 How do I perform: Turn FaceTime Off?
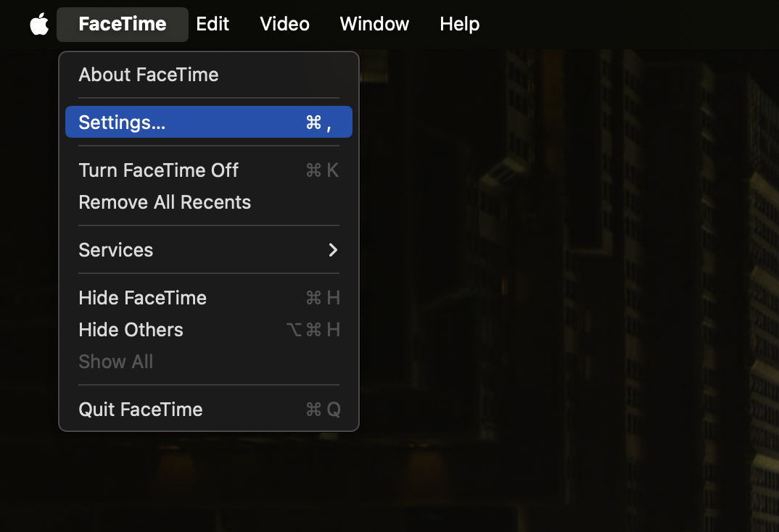(x=158, y=170)
